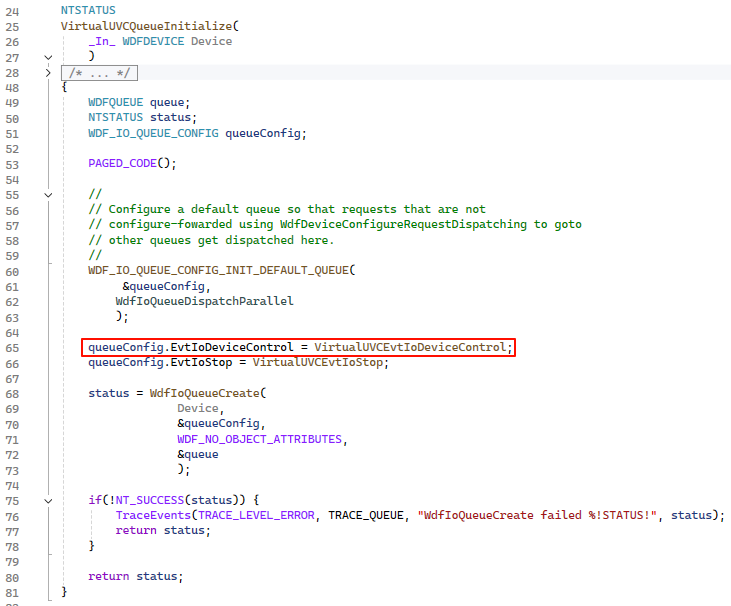Click the _In_ annotation on line 26

[102, 41]
